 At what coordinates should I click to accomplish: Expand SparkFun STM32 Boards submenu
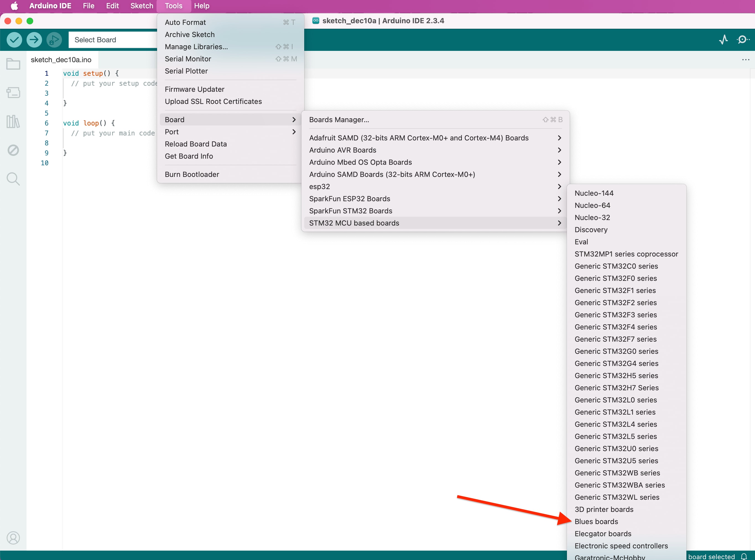click(435, 211)
